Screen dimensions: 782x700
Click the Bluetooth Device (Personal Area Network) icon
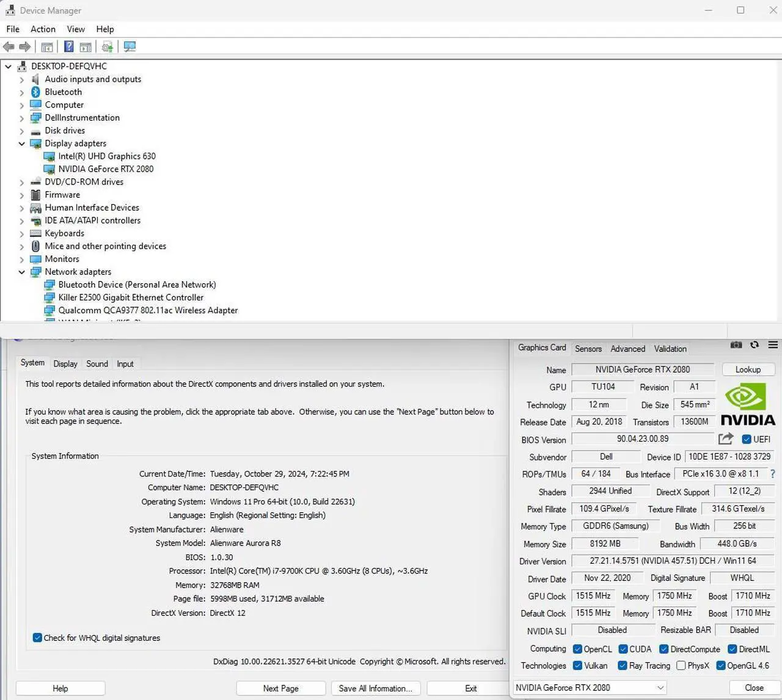pos(49,285)
